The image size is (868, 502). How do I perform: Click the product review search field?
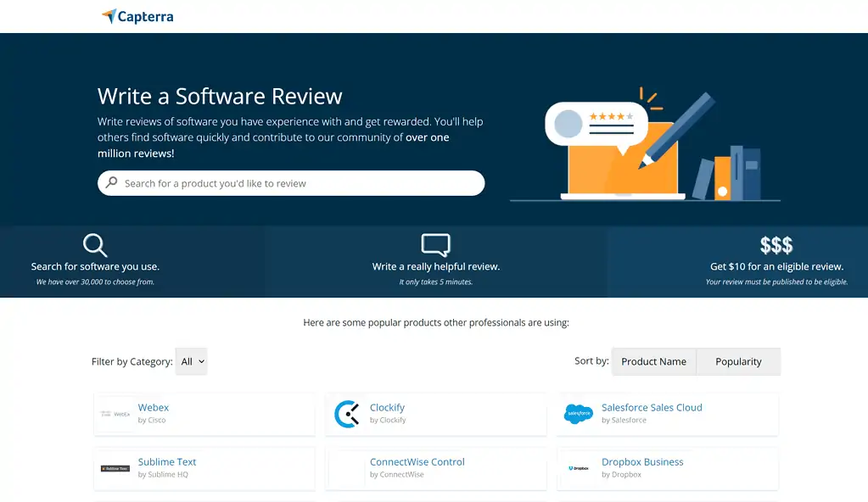(291, 183)
